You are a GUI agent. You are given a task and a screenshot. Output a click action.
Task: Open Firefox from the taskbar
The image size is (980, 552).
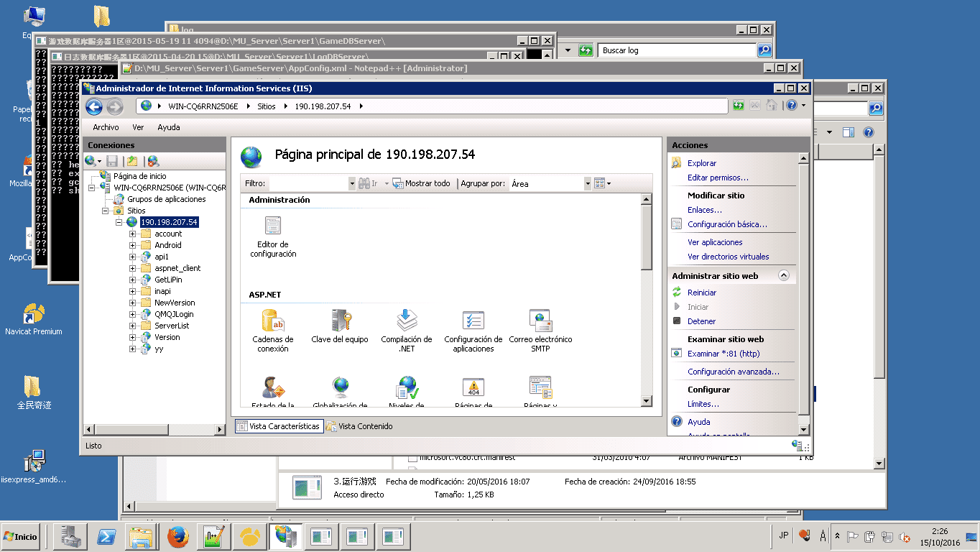[x=177, y=536]
